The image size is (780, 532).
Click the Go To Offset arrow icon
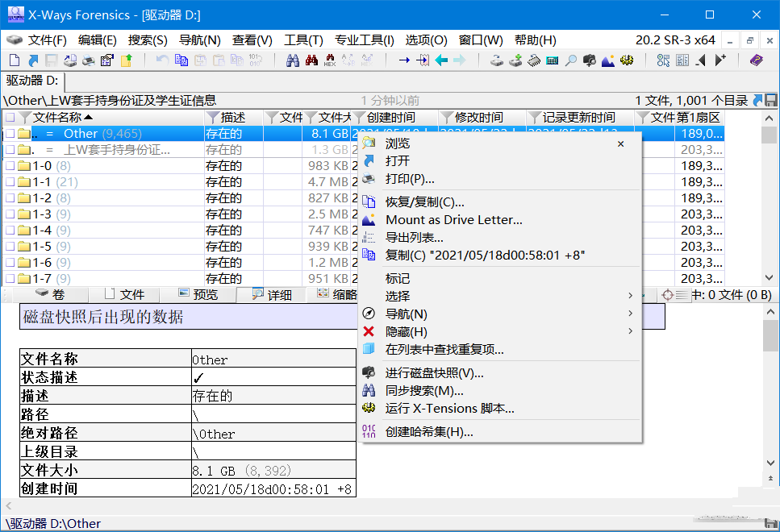click(x=404, y=60)
